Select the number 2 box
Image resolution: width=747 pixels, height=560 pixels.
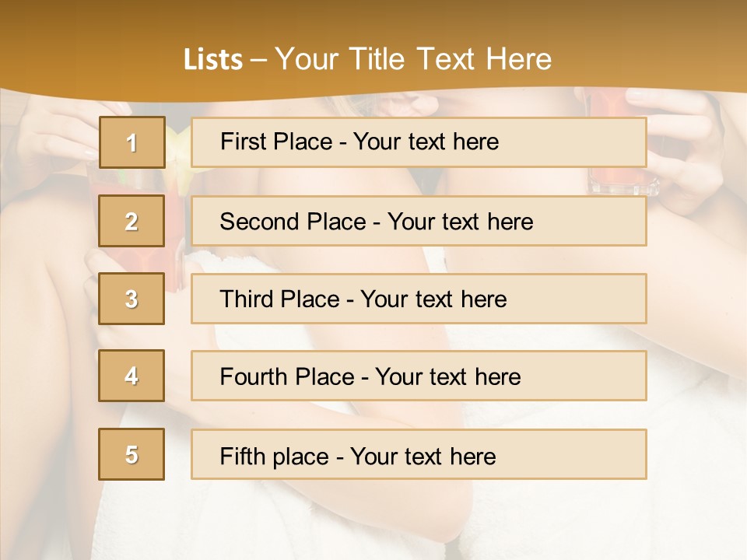pyautogui.click(x=132, y=221)
